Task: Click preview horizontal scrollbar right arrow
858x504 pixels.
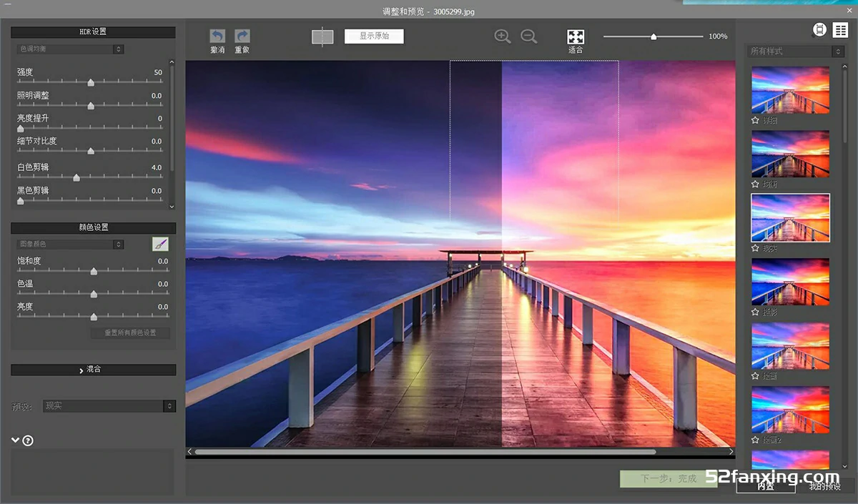Action: tap(731, 452)
